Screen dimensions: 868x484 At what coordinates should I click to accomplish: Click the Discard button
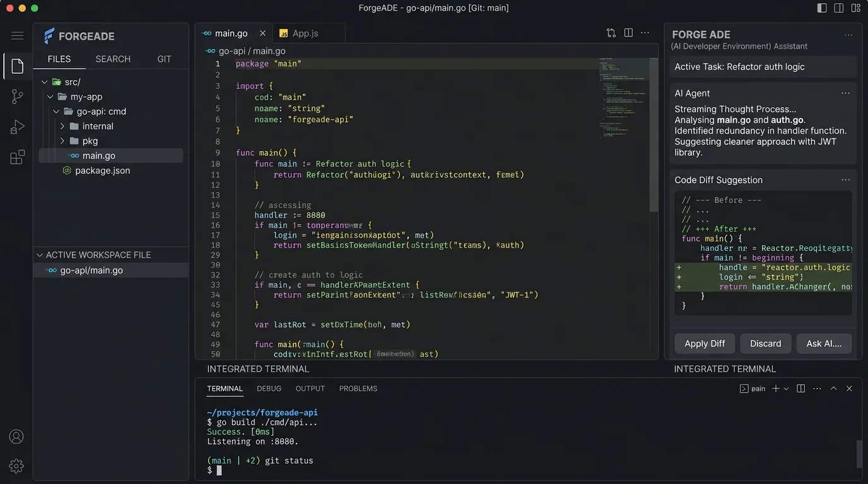[765, 343]
